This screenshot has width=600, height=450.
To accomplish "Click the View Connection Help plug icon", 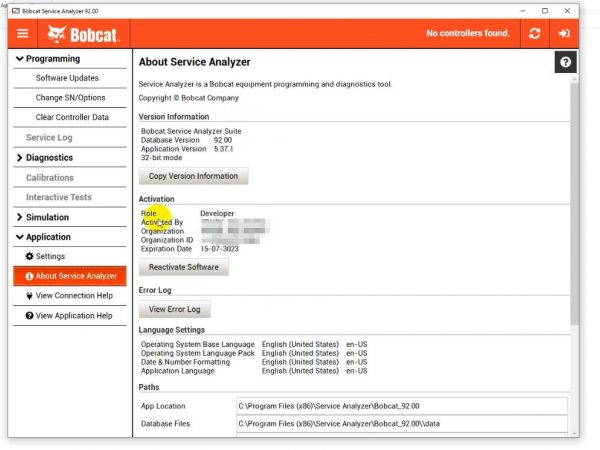I will [x=29, y=296].
